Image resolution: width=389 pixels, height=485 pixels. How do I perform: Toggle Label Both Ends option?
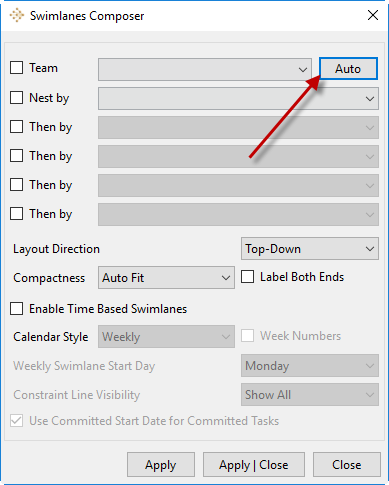[x=247, y=277]
